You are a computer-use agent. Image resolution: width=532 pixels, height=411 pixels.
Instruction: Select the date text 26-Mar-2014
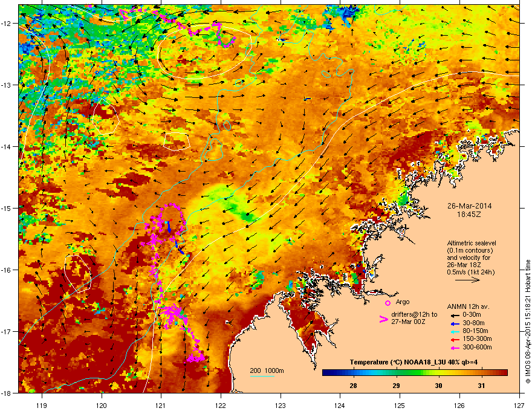coord(469,206)
